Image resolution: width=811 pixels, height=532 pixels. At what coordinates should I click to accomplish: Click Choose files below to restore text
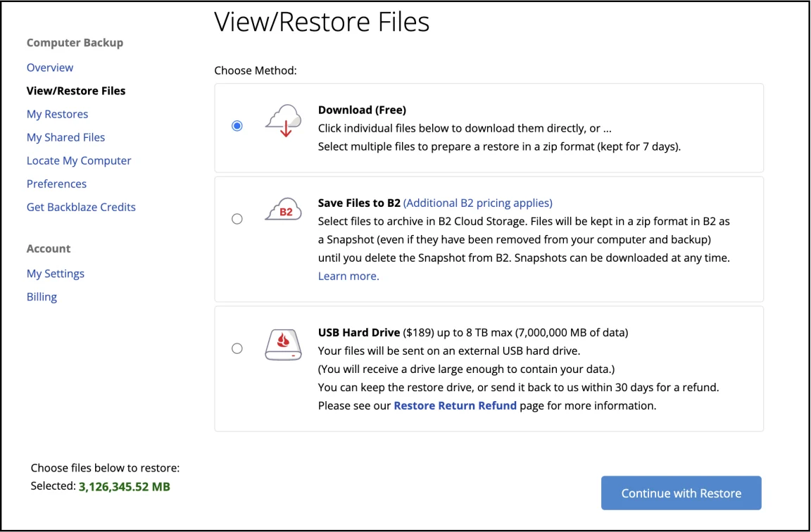pyautogui.click(x=105, y=469)
